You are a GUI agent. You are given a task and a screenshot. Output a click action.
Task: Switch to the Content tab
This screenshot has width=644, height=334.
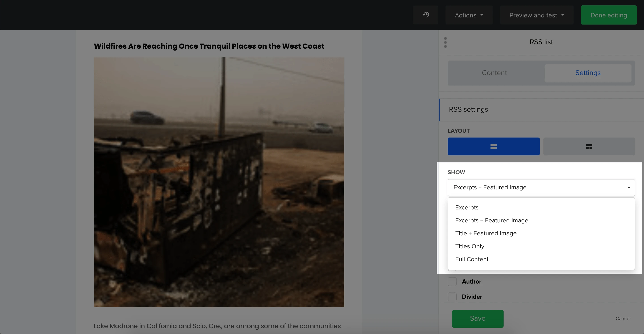coord(494,73)
